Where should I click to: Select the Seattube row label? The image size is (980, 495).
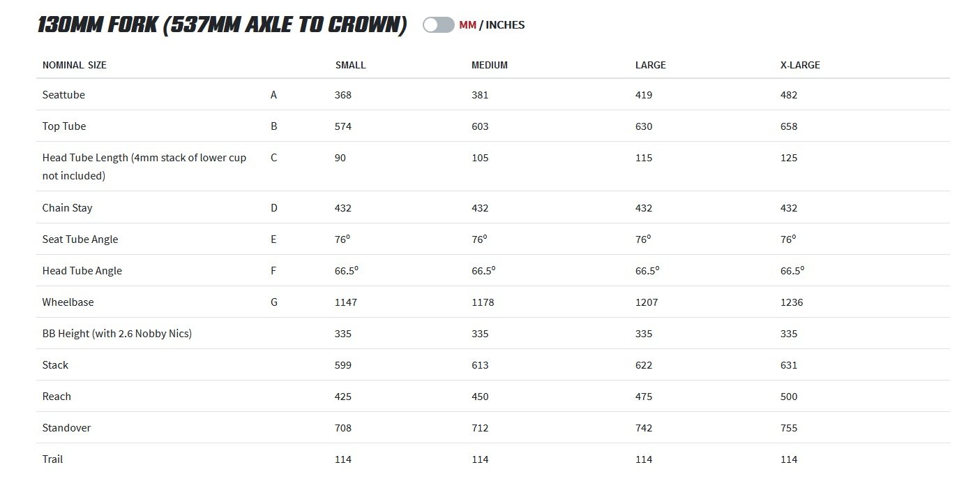(x=63, y=95)
